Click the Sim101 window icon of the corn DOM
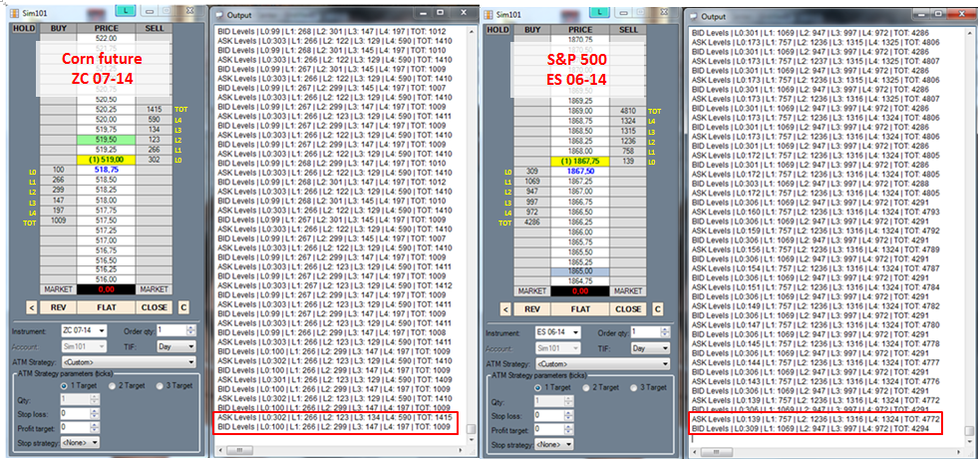 15,14
